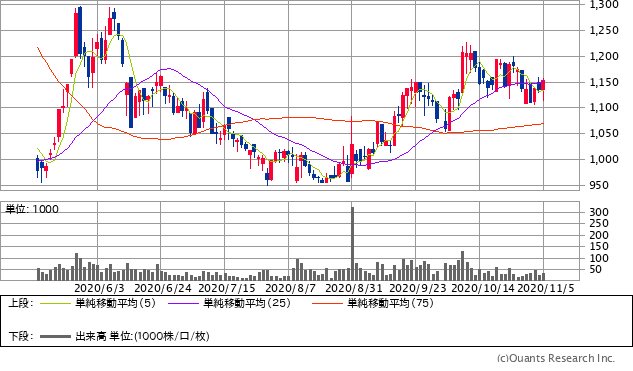Screen dimensions: 633x371
Task: Click the 2020/6/3 date label
Action: click(99, 288)
